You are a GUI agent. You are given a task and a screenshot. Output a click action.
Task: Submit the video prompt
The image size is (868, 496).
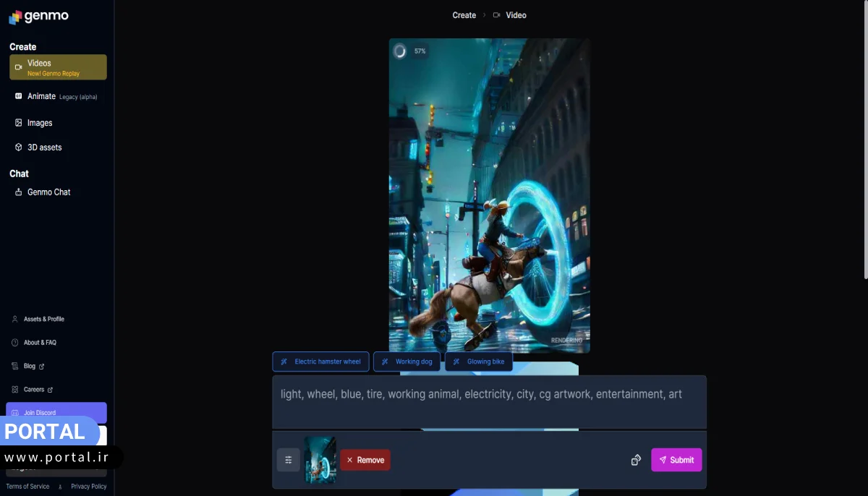point(676,460)
